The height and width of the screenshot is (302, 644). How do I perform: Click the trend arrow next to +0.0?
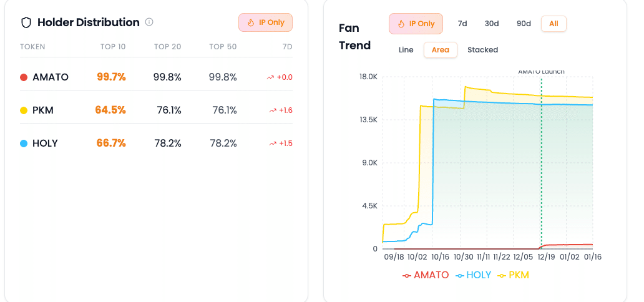271,77
